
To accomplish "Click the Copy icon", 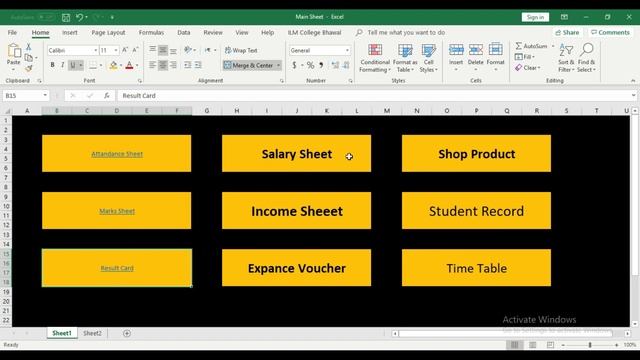I will click(29, 58).
